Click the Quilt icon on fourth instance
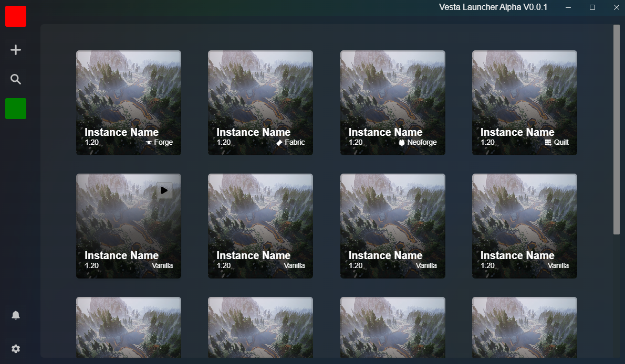Screen dimensions: 625x364 (548, 142)
